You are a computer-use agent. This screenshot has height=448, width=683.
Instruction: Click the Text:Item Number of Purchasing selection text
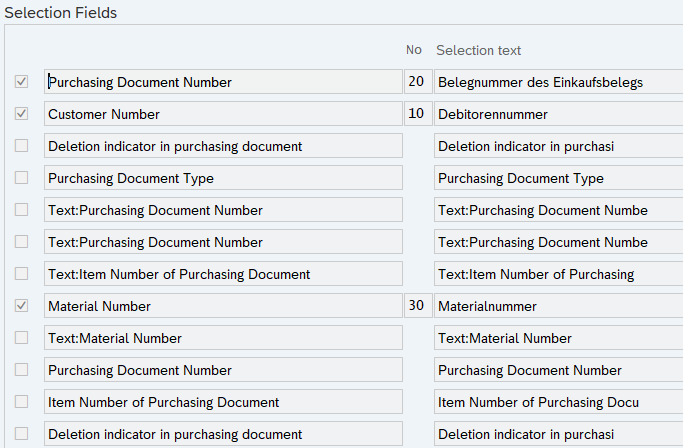(x=558, y=274)
